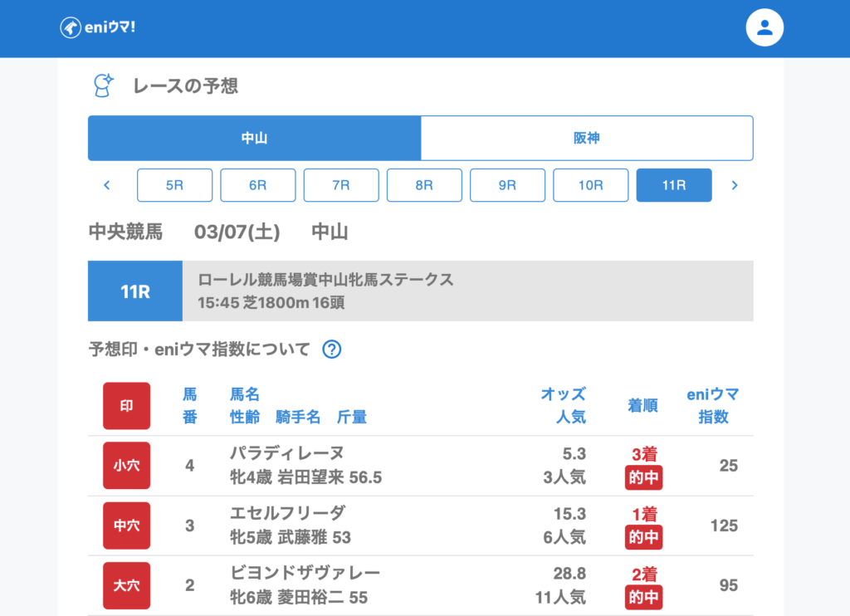Click the red 中穴 mark badge

(126, 526)
